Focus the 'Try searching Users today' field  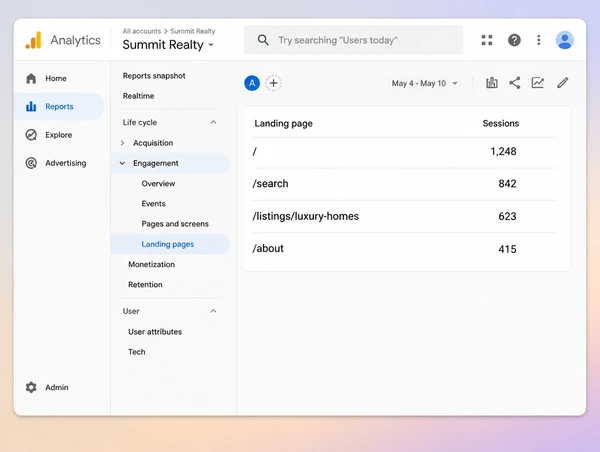(x=353, y=40)
